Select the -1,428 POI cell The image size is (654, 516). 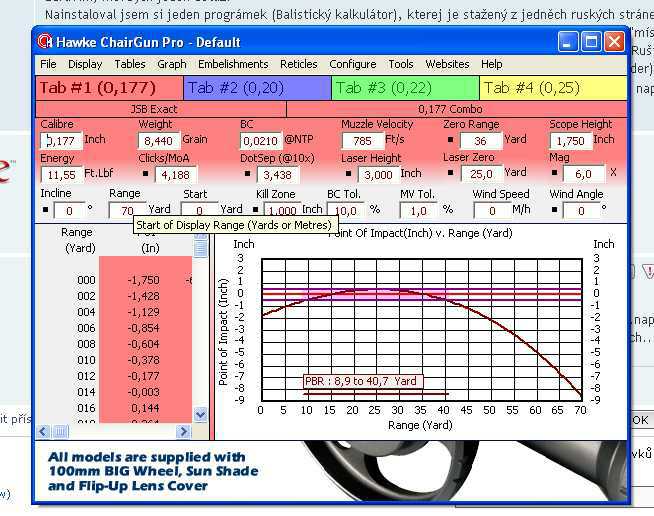pyautogui.click(x=143, y=296)
